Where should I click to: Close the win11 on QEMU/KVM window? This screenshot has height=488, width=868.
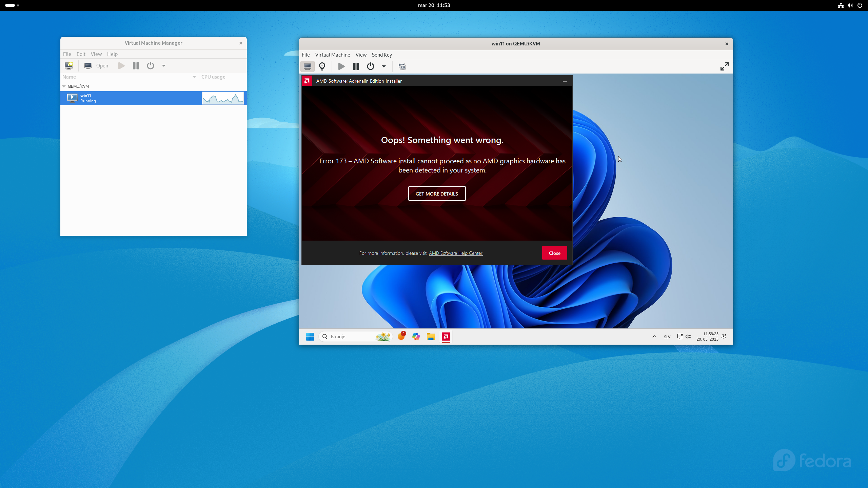click(x=727, y=44)
